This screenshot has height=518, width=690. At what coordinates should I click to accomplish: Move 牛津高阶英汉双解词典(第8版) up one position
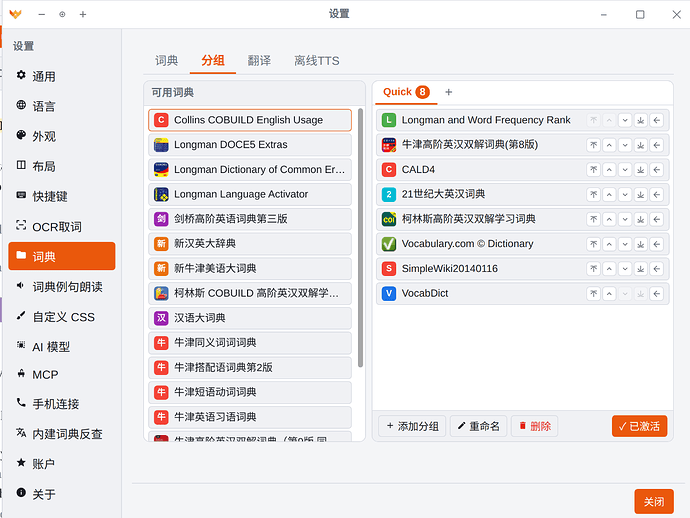point(609,145)
